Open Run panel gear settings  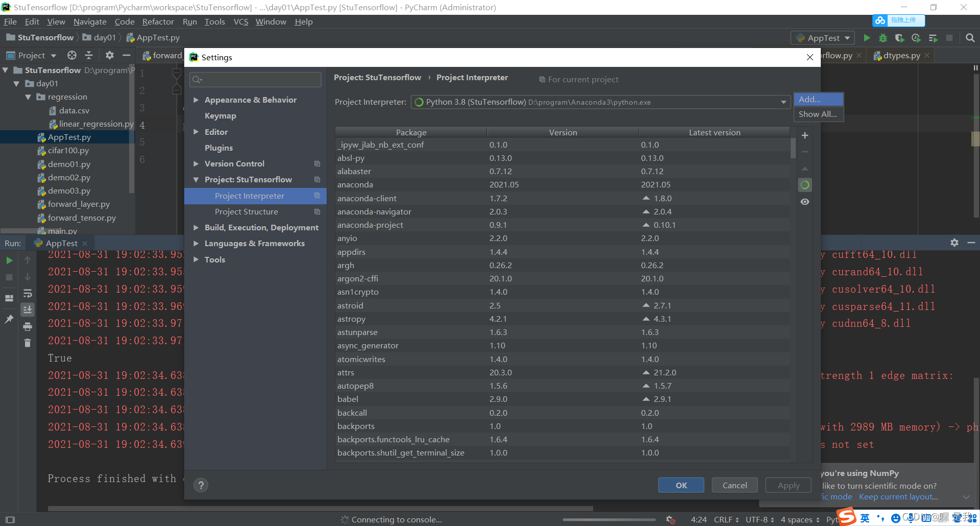(x=954, y=243)
